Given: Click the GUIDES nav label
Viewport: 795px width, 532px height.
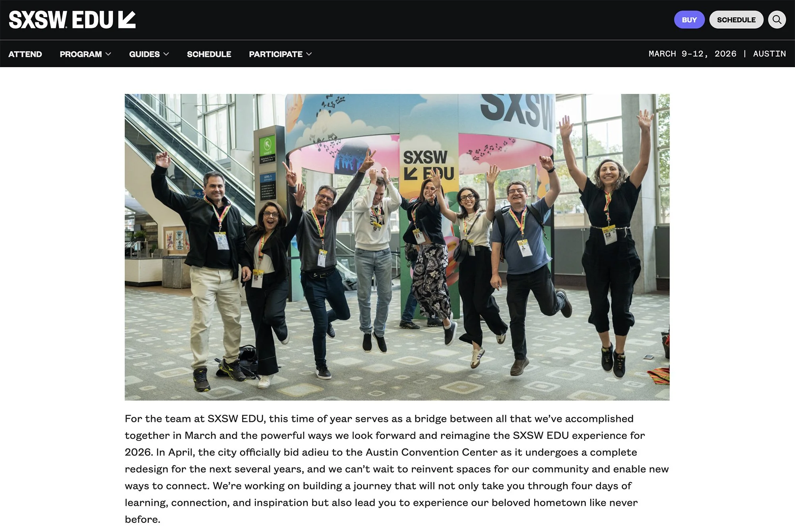Looking at the screenshot, I should [144, 54].
